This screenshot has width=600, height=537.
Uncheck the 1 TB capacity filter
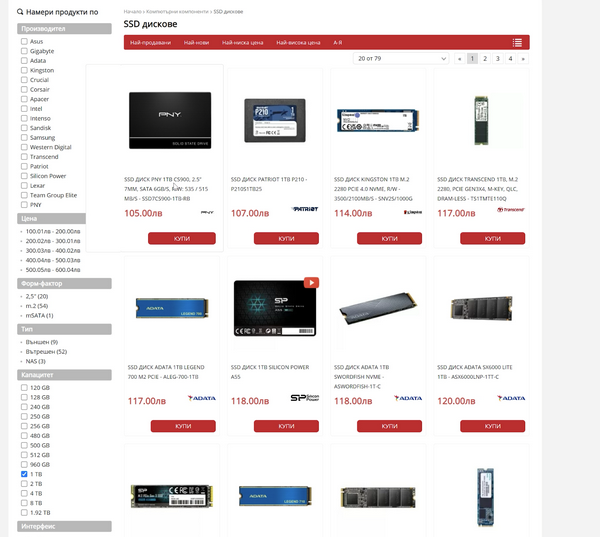[x=24, y=474]
